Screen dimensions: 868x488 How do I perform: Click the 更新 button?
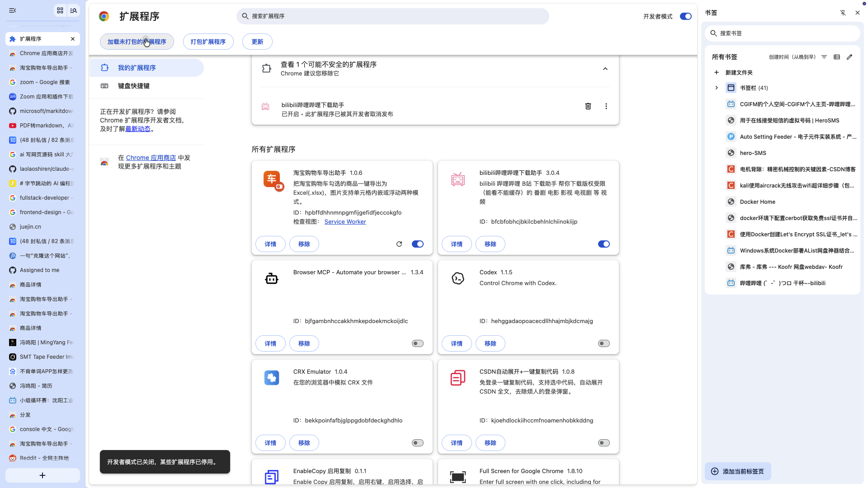[x=257, y=42]
